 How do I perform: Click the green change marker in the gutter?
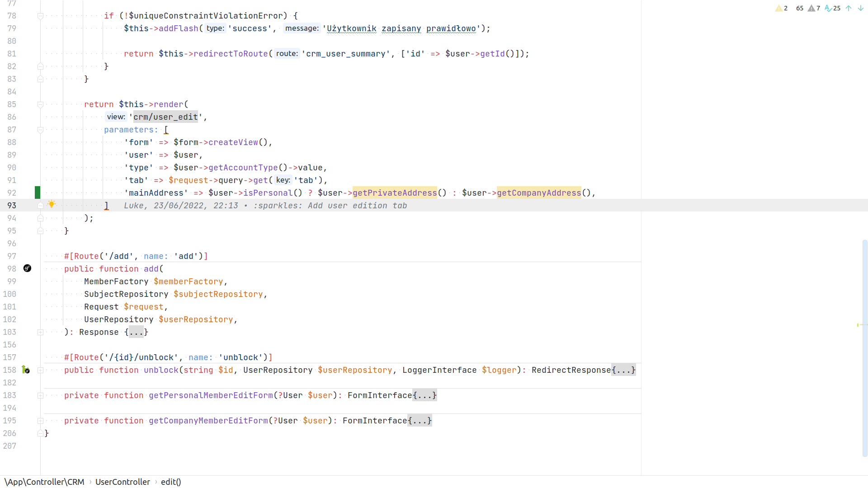tap(37, 192)
